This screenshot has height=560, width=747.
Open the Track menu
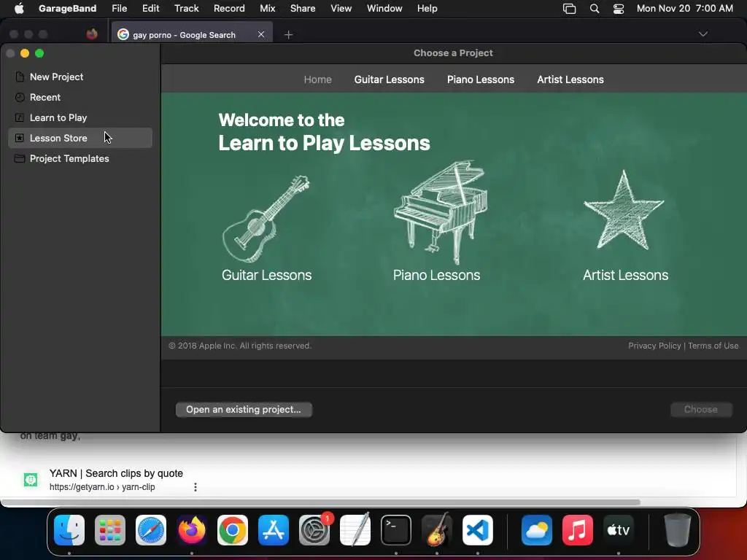click(x=186, y=9)
